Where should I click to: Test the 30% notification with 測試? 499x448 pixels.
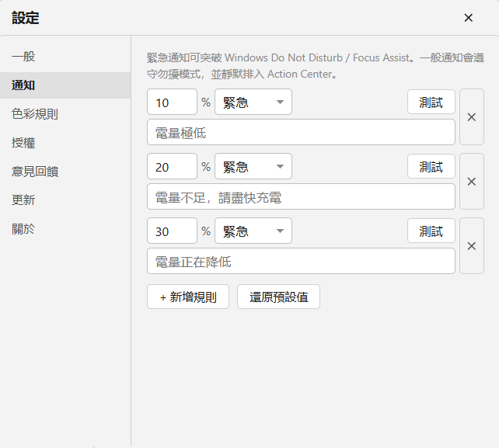click(431, 231)
